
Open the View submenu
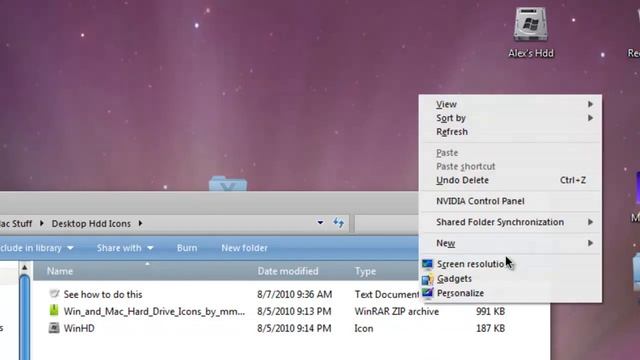coord(510,104)
